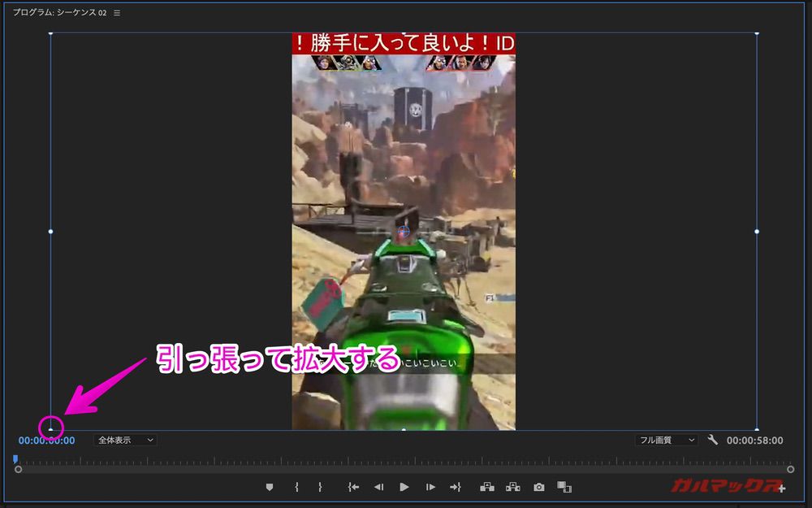Click the Mark Out bracket icon
812x508 pixels.
coord(320,487)
